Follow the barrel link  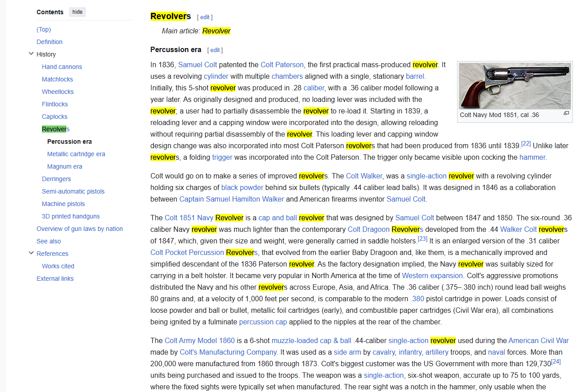pos(415,76)
